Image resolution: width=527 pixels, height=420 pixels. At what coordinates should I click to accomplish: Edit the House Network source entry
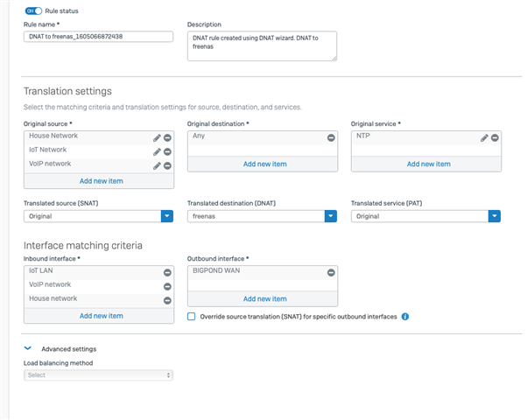(x=157, y=137)
